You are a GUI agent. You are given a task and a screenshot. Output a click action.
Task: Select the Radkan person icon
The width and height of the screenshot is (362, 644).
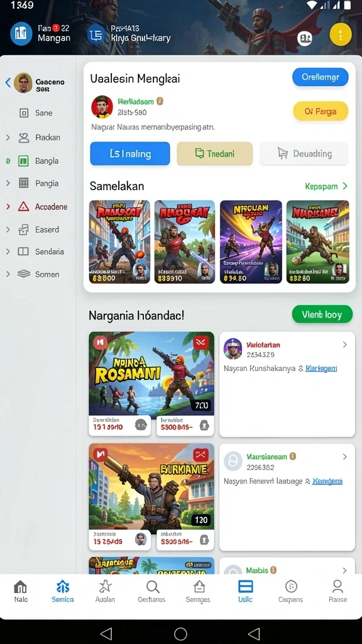click(x=24, y=138)
